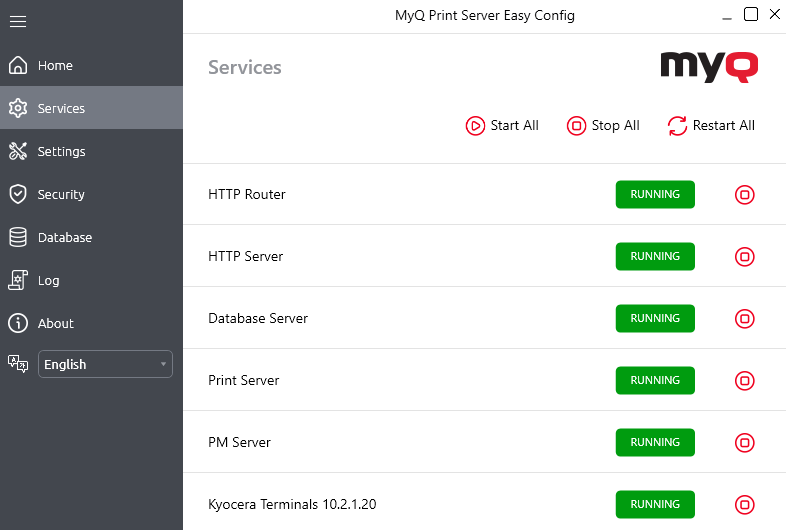Stop the Kyocera Terminals service
Screen dimensions: 786x530
[x=744, y=505]
